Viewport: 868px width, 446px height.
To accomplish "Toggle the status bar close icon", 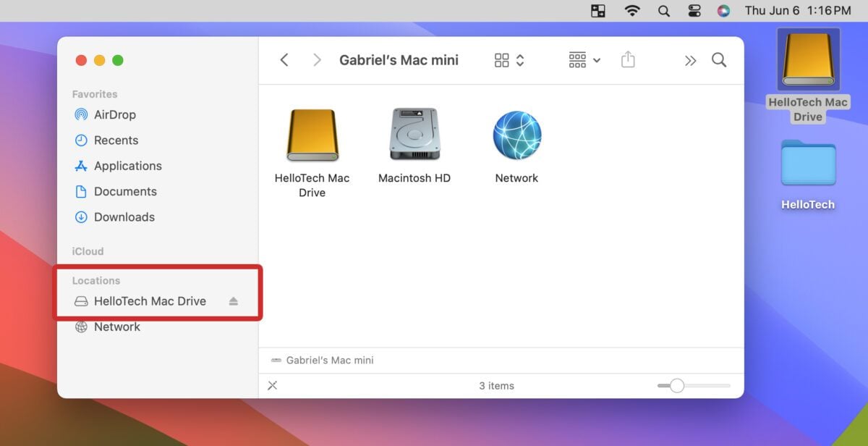I will 273,386.
